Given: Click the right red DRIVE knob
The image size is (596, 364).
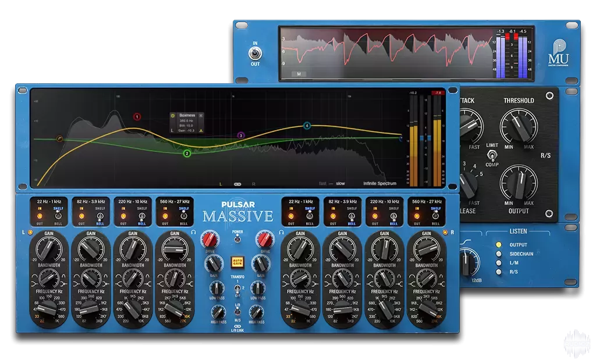Looking at the screenshot, I should pyautogui.click(x=265, y=240).
